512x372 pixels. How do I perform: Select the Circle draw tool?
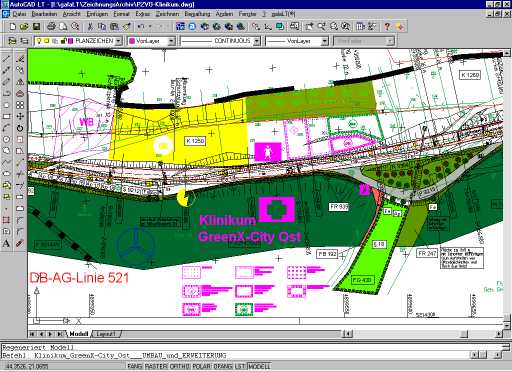6,139
